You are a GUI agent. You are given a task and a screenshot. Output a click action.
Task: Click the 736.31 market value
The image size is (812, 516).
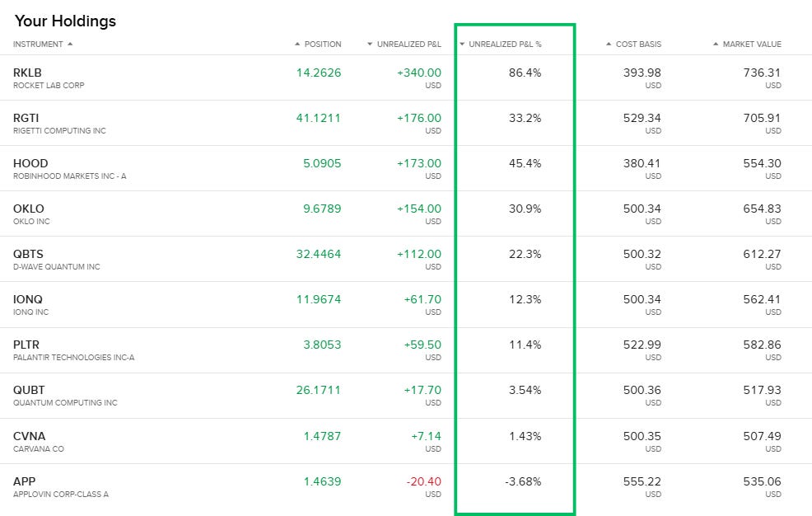pos(763,73)
